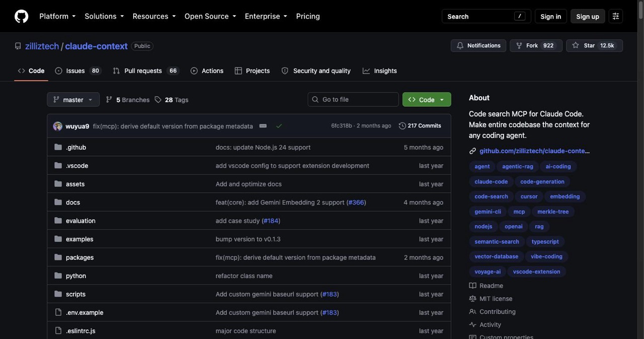Screen dimensions: 644x339
Task: Click the Fork icon button
Action: tap(519, 45)
